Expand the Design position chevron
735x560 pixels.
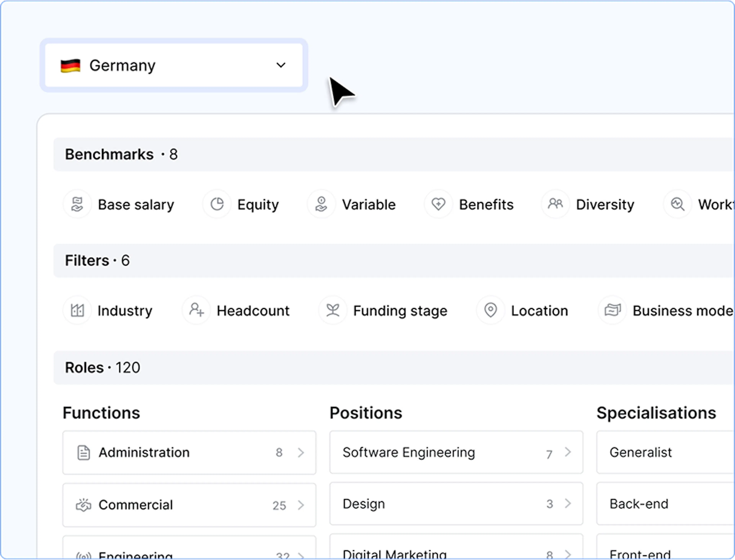[x=568, y=503]
